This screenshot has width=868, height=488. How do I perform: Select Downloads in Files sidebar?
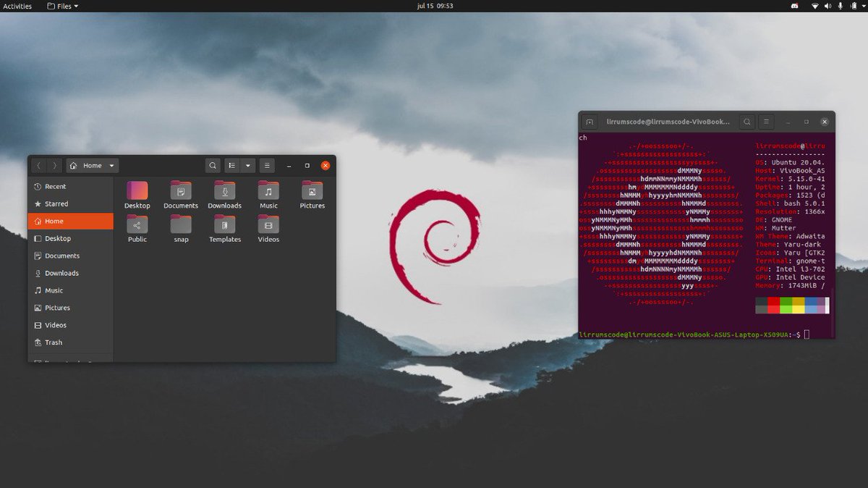pyautogui.click(x=70, y=273)
